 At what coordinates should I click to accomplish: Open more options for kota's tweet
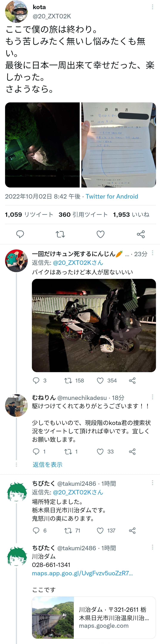click(152, 7)
